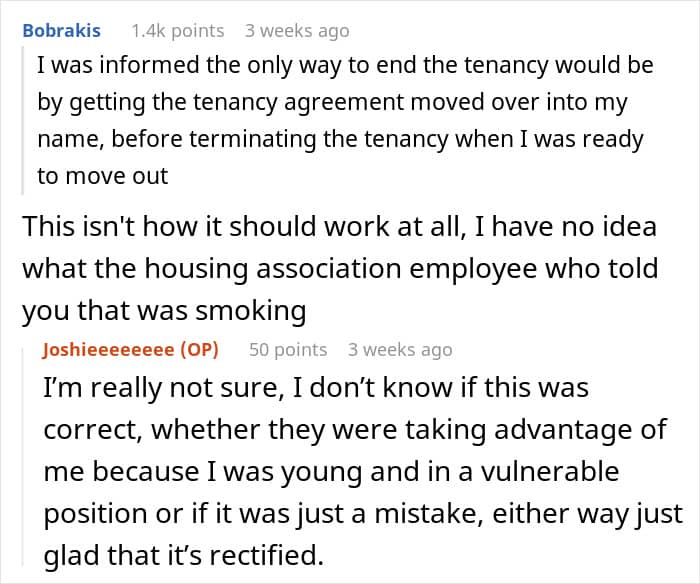This screenshot has width=700, height=584.
Task: Click reply line 'position or if it was'
Action: coord(363,514)
